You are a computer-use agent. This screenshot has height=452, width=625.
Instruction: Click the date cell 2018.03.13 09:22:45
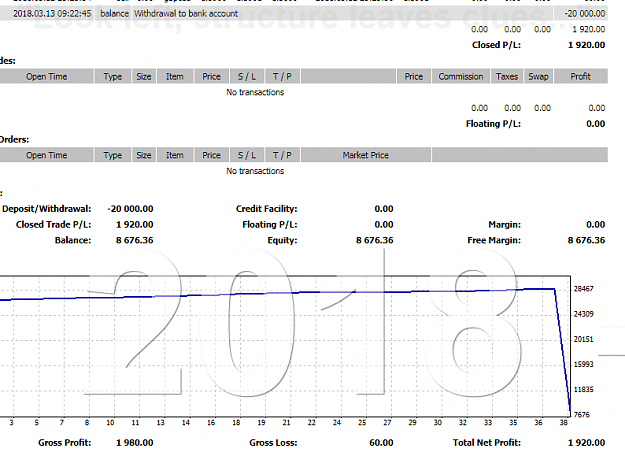52,14
